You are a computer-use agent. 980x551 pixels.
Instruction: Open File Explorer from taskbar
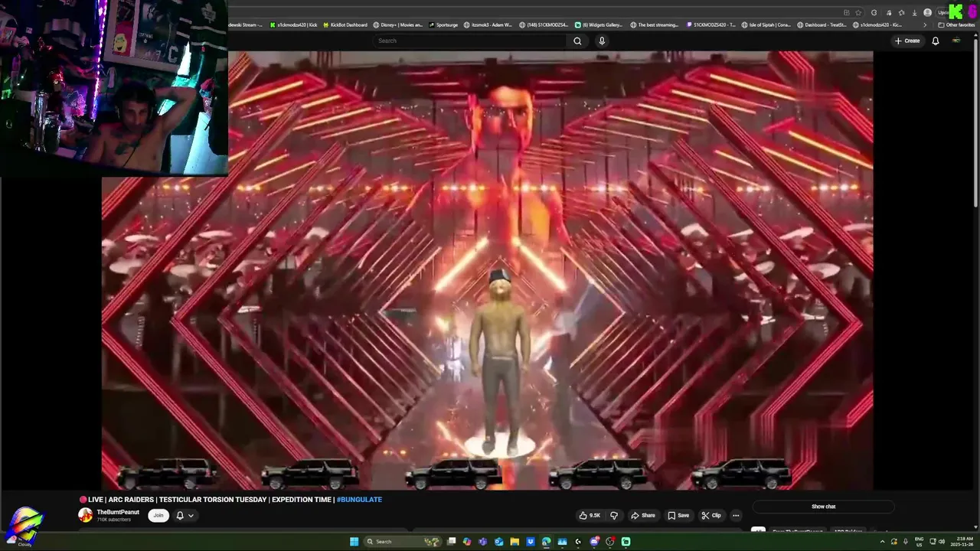tap(514, 542)
